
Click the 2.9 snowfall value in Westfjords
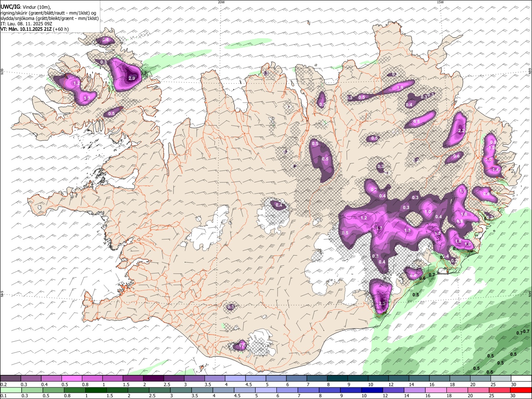point(132,78)
